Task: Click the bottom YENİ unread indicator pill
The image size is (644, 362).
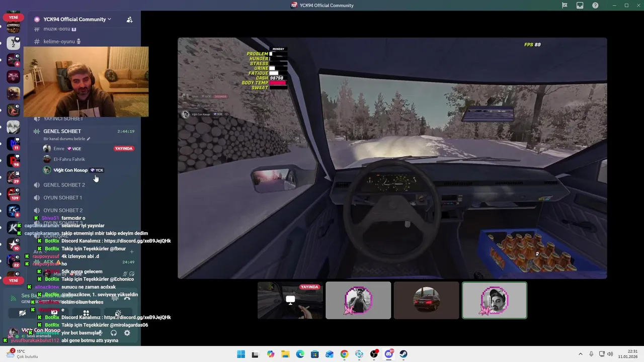Action: 13,281
